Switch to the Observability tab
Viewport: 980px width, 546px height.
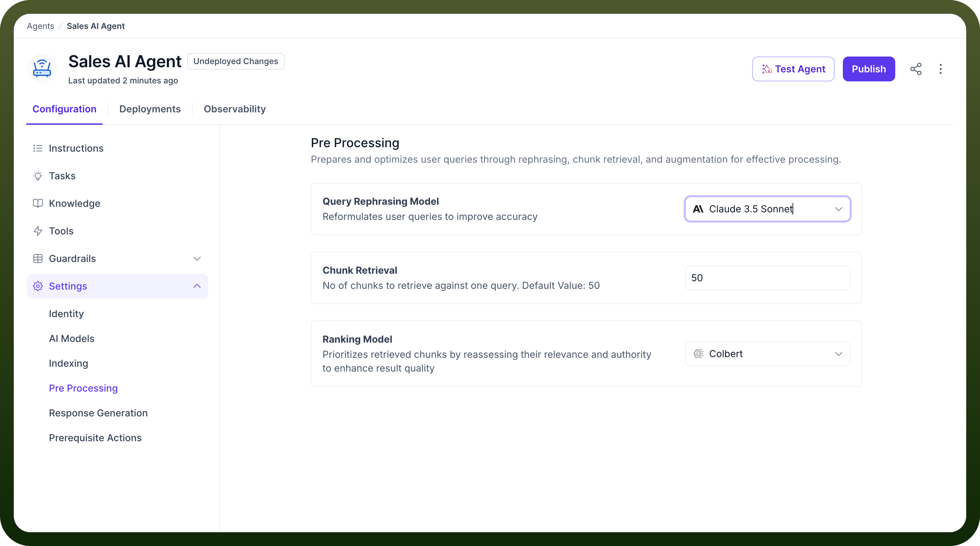click(235, 109)
